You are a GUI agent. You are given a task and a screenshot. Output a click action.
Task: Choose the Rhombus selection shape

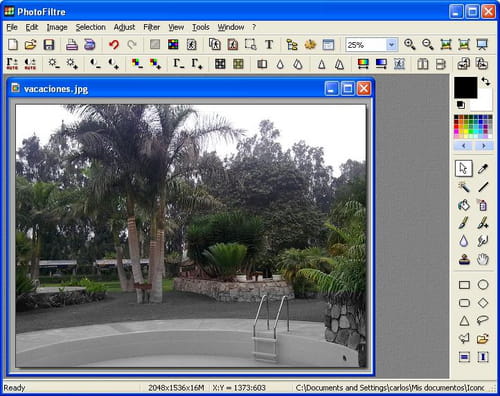tap(483, 303)
